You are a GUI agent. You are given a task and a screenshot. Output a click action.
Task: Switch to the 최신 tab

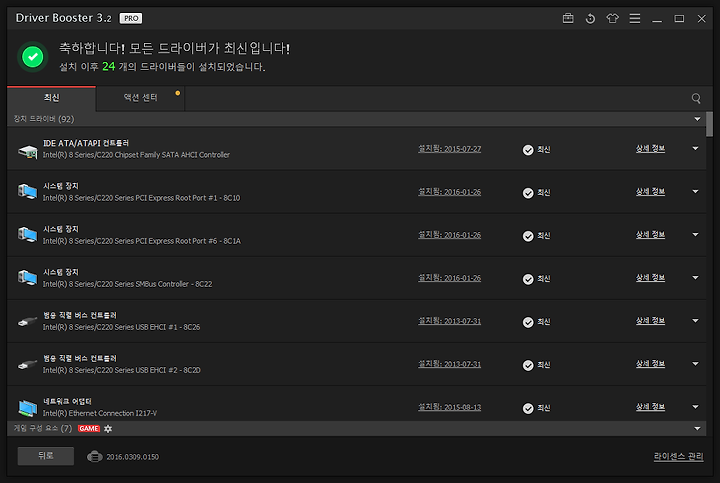51,98
